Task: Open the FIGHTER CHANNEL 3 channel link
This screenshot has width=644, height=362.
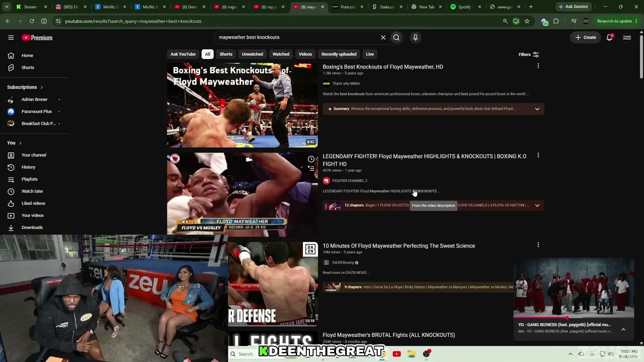Action: pyautogui.click(x=350, y=180)
